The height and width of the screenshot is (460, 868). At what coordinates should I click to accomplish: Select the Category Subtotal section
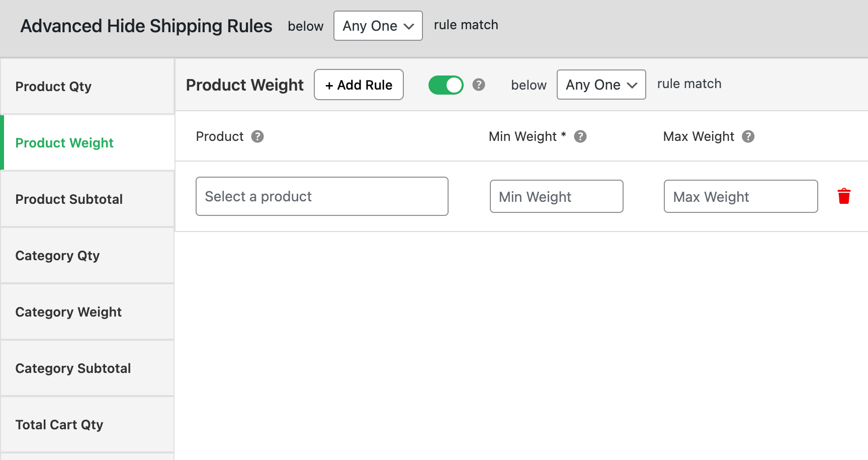click(x=73, y=368)
